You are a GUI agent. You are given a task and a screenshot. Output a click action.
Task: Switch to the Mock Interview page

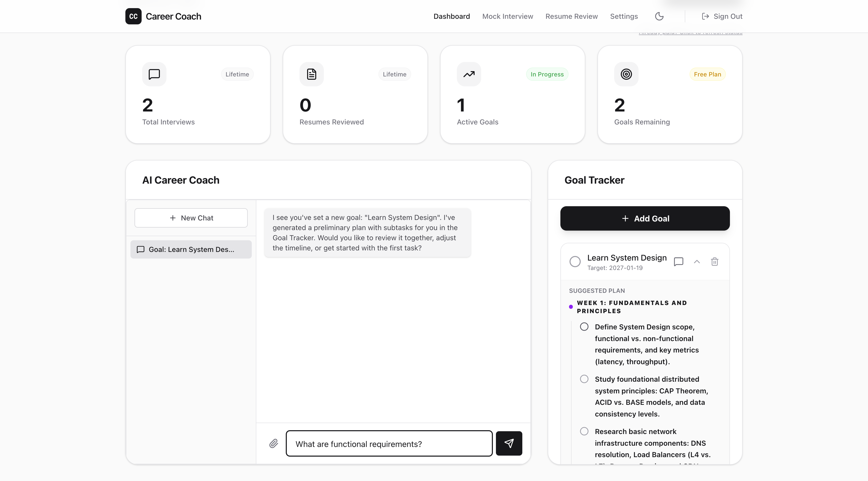coord(507,16)
